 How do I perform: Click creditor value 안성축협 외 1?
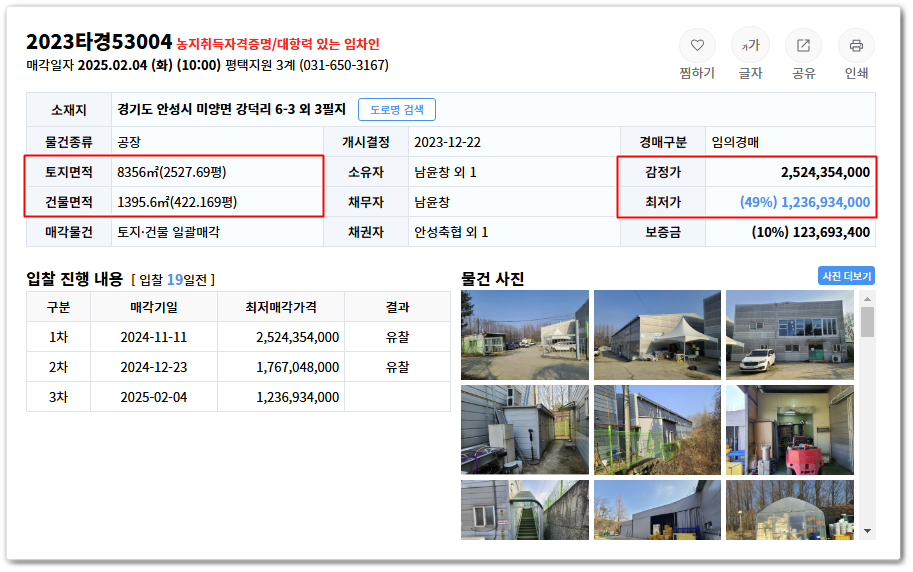pos(451,232)
